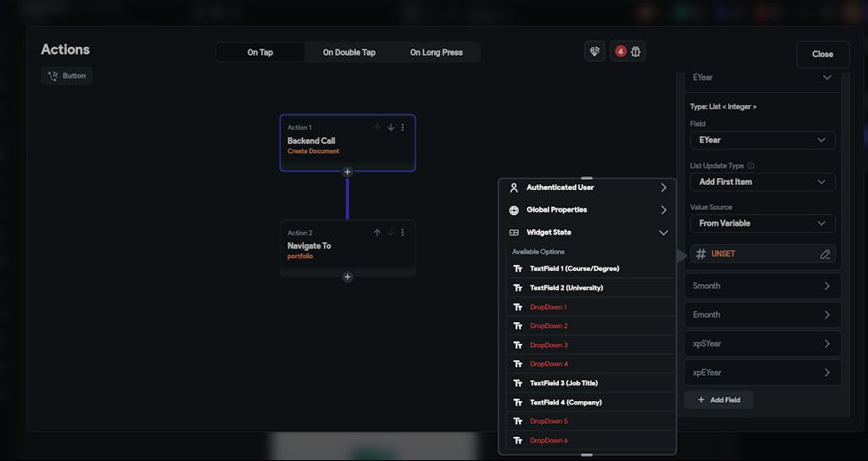Select the Backend Call action node
This screenshot has height=461, width=868.
click(x=348, y=142)
